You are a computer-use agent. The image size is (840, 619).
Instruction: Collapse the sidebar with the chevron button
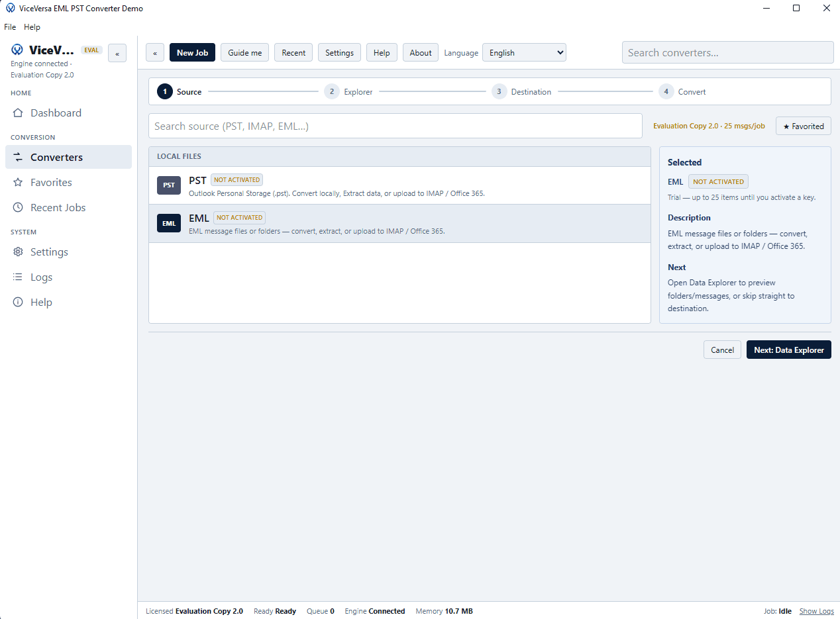tap(117, 54)
